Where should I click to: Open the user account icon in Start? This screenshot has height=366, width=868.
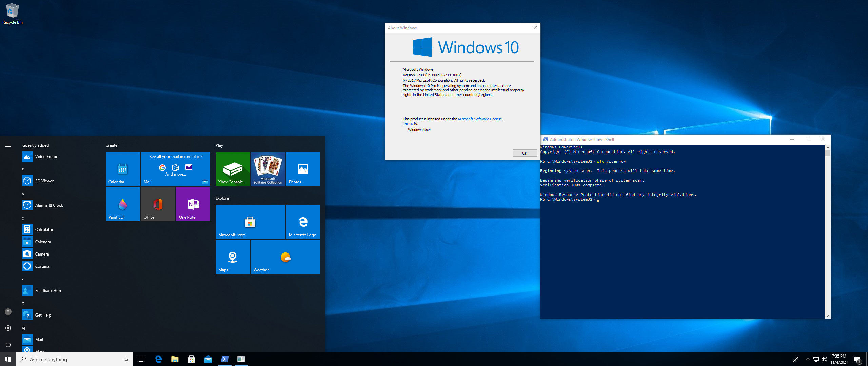tap(8, 312)
